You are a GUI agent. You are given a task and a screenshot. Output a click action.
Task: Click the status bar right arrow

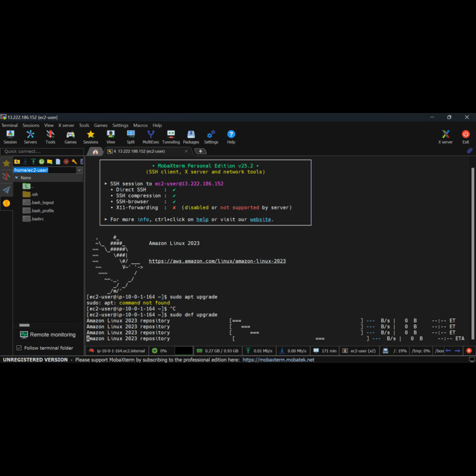[x=458, y=350]
